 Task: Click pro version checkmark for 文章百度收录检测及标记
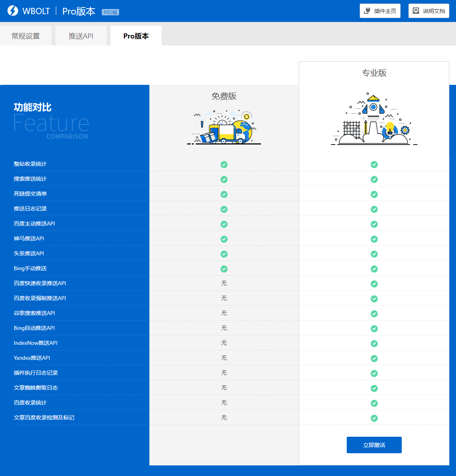[374, 418]
